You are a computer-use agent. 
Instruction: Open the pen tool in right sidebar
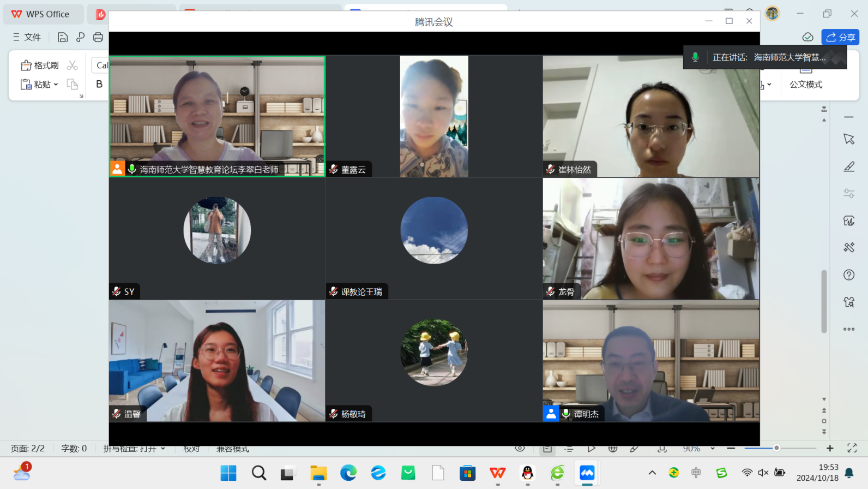click(x=849, y=166)
